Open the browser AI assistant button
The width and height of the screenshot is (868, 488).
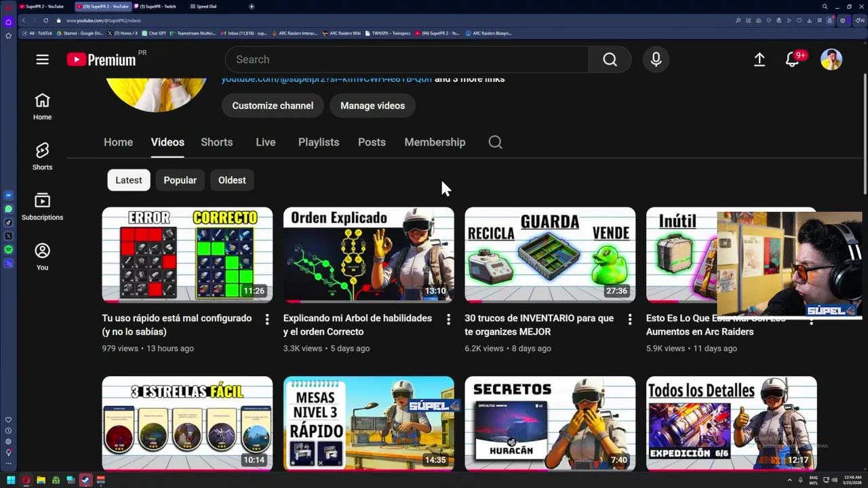click(860, 20)
